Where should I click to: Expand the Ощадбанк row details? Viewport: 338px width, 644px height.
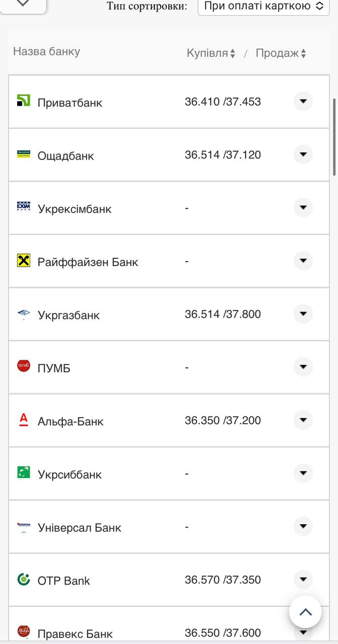303,154
